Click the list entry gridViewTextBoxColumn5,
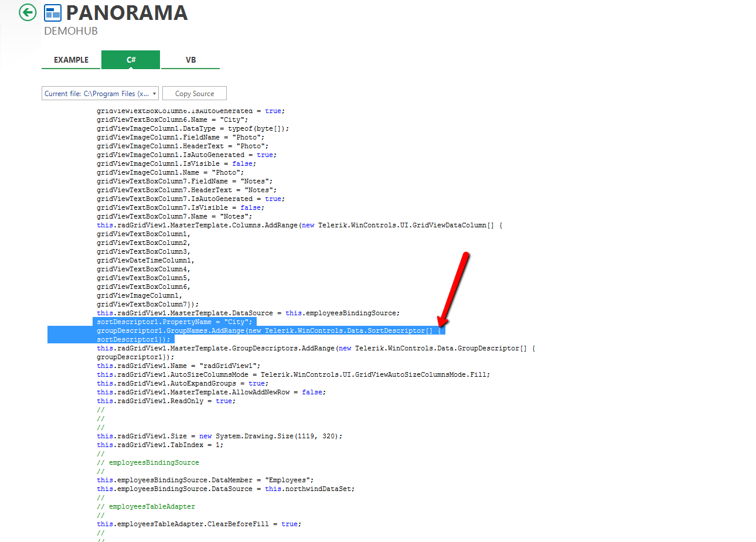The height and width of the screenshot is (542, 756). pyautogui.click(x=144, y=278)
